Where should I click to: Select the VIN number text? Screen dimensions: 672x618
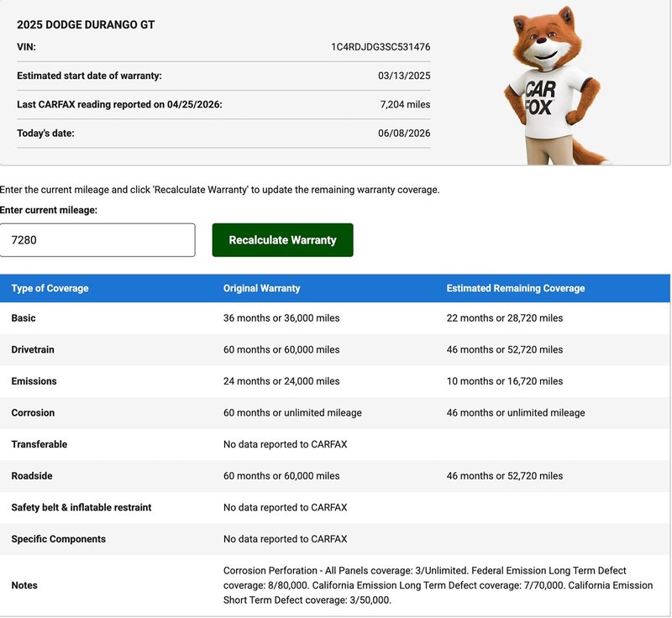(381, 47)
